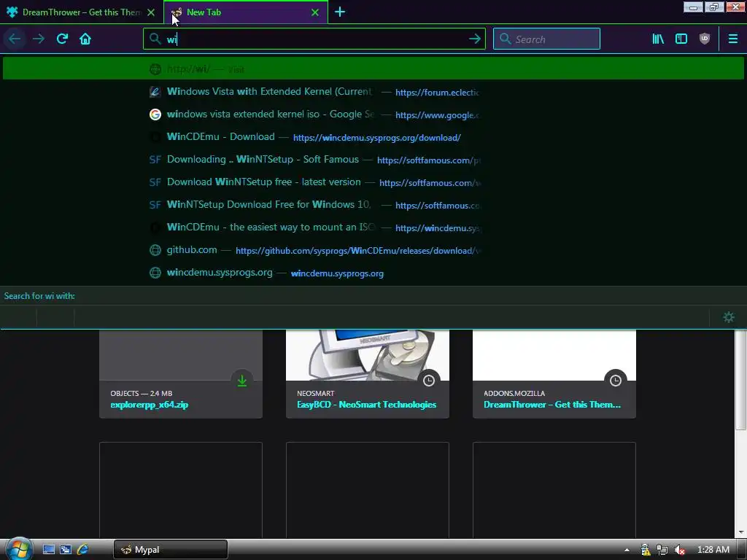Open search settings gear icon

(x=729, y=317)
